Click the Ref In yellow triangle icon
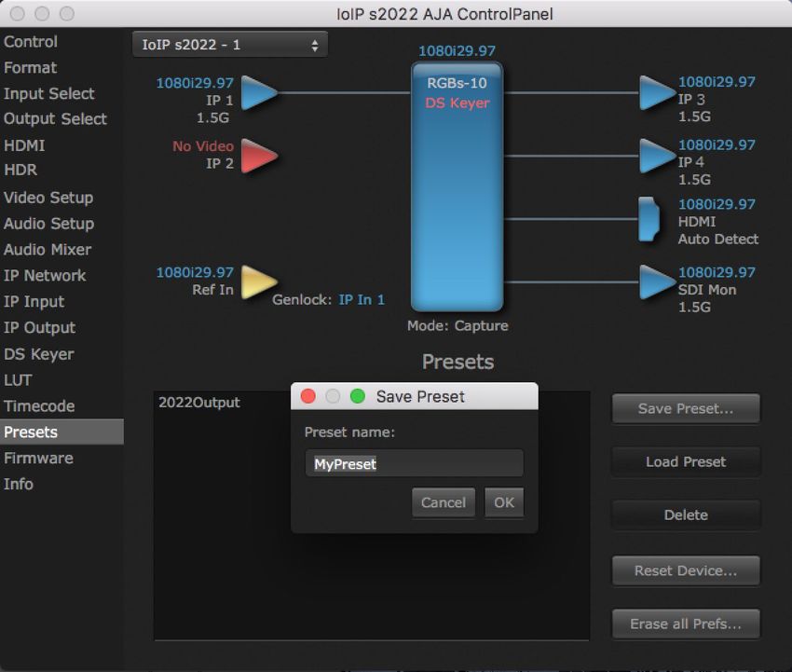 [x=259, y=281]
